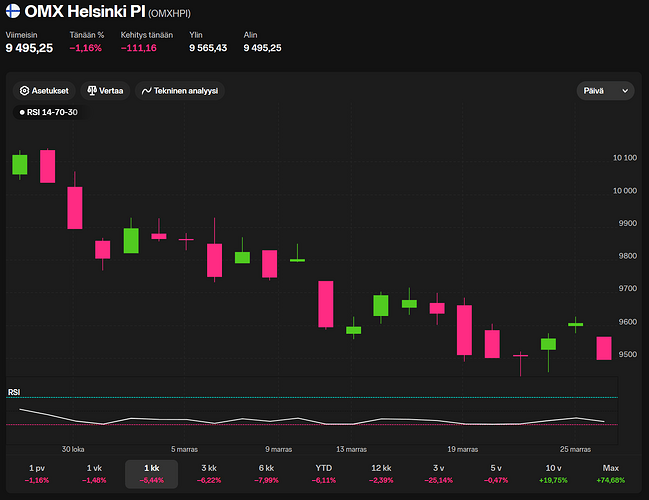Screen dimensions: 649x500
Task: Click the chevron arrow in the Päivä selector
Action: coord(625,90)
